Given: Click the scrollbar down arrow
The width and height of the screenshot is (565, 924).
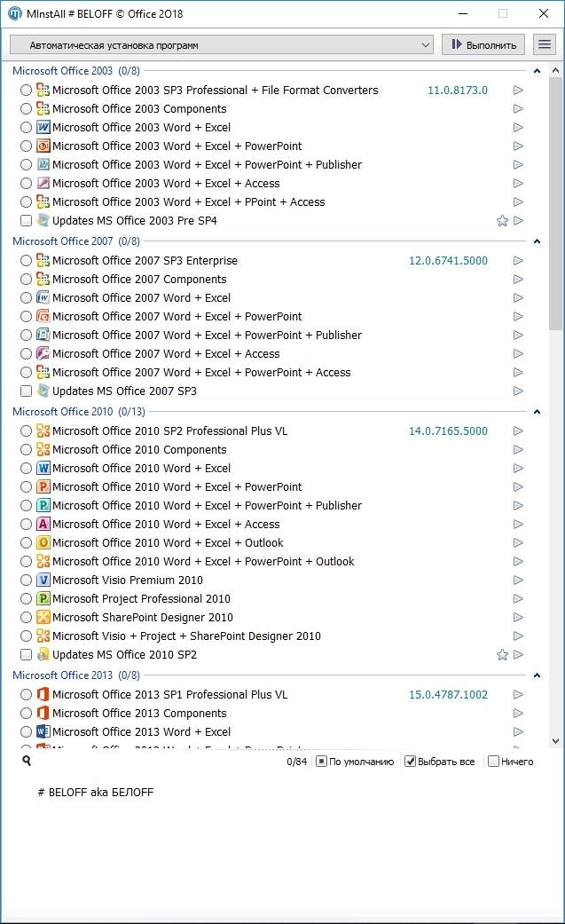Looking at the screenshot, I should [555, 741].
